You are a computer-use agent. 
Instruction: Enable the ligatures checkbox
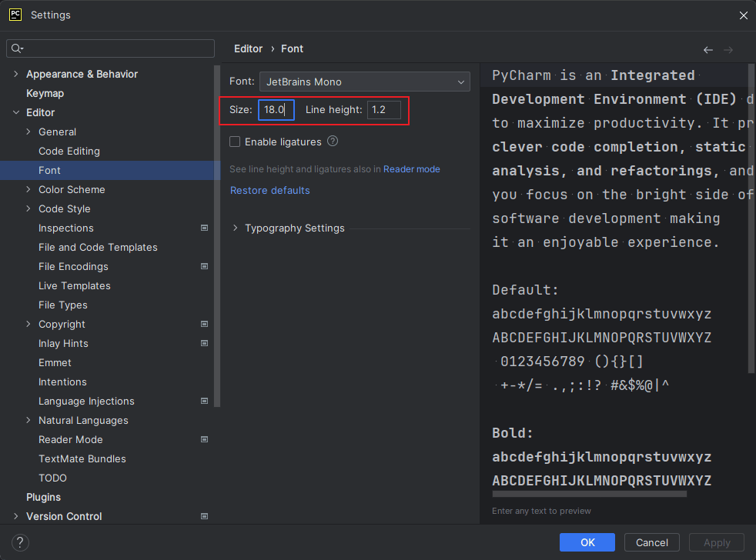pyautogui.click(x=235, y=142)
